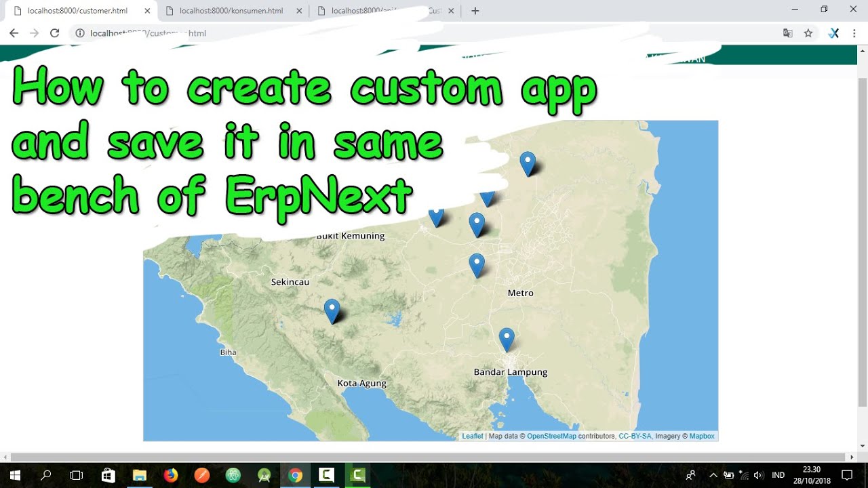
Task: Launch Firefox from the taskbar
Action: (x=171, y=475)
